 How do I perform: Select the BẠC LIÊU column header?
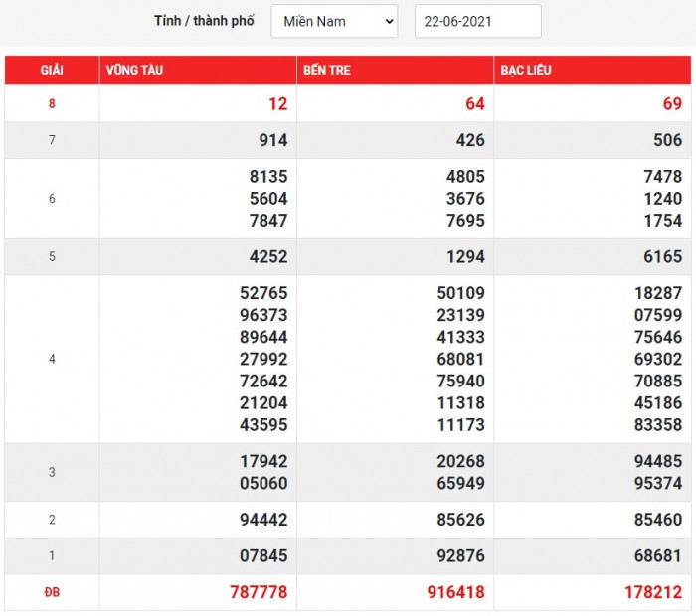tap(527, 71)
